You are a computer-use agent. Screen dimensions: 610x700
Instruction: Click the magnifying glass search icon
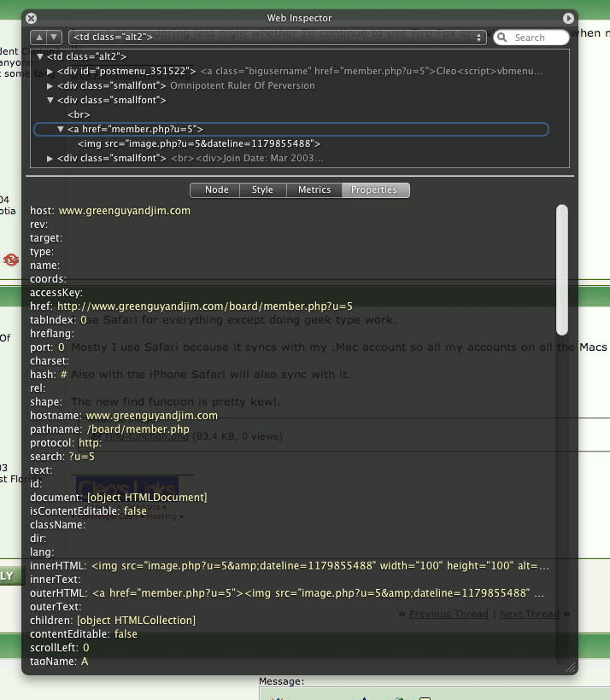503,38
